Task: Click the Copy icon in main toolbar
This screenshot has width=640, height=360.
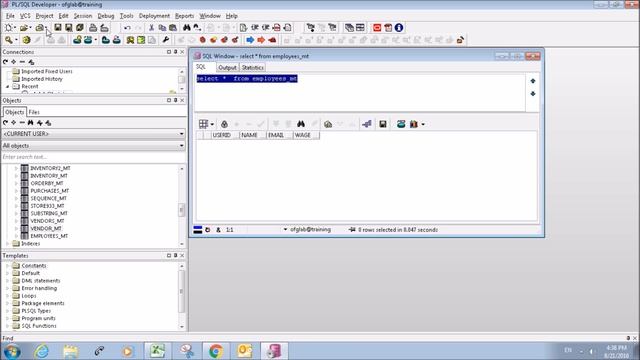Action: [x=162, y=28]
